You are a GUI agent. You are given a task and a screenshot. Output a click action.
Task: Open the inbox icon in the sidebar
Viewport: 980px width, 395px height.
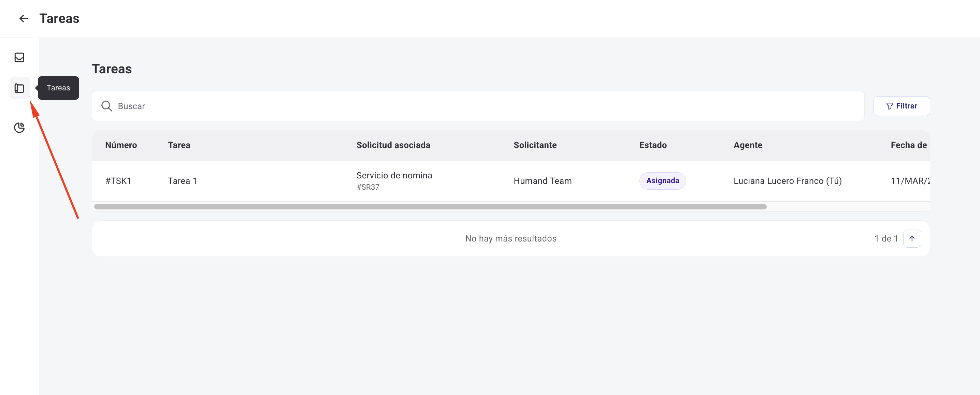click(x=19, y=57)
